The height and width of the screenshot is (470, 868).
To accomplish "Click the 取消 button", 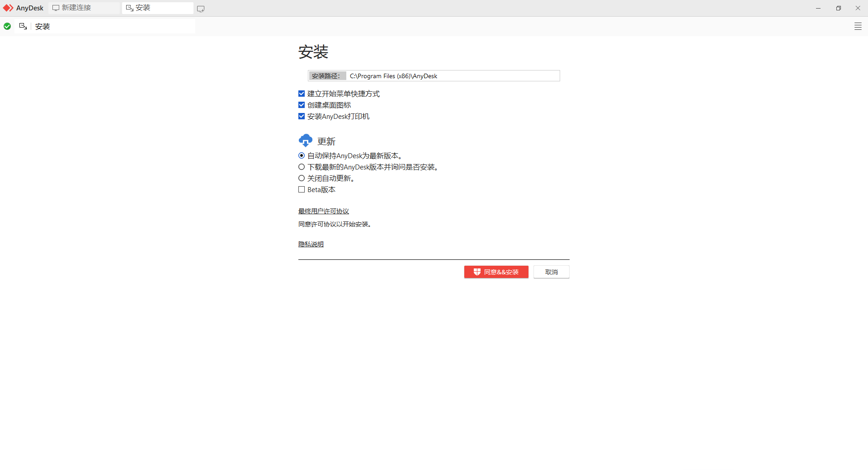I will coord(551,272).
